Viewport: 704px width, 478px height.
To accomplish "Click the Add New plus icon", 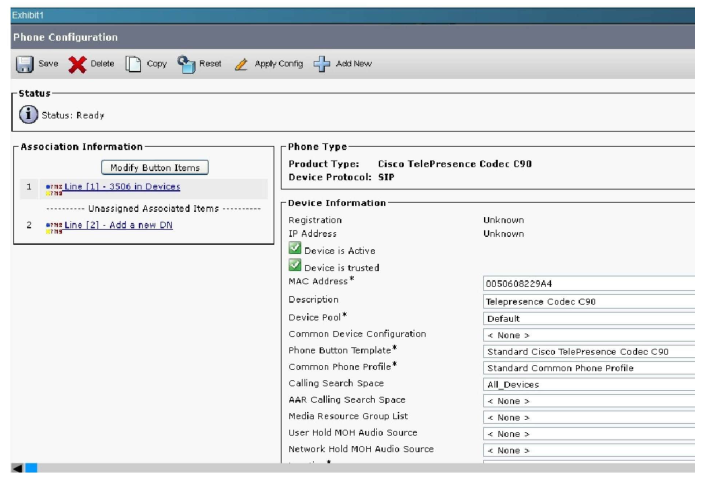I will coord(321,64).
